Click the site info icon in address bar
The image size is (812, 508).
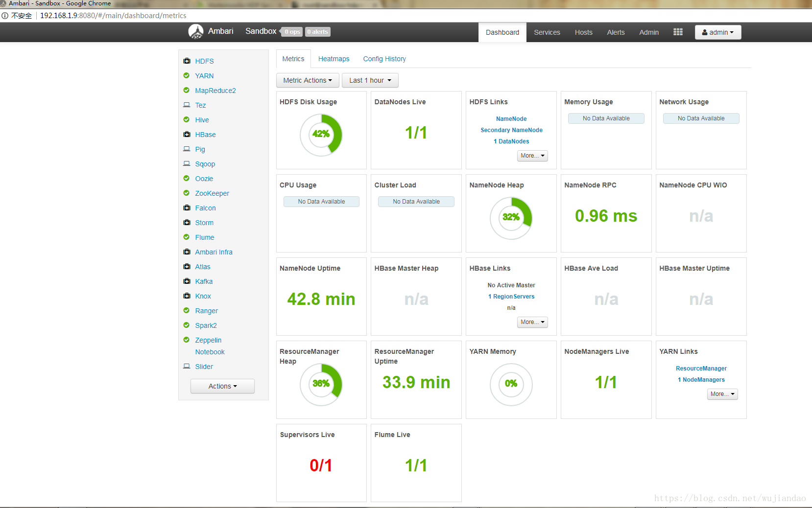pyautogui.click(x=5, y=16)
